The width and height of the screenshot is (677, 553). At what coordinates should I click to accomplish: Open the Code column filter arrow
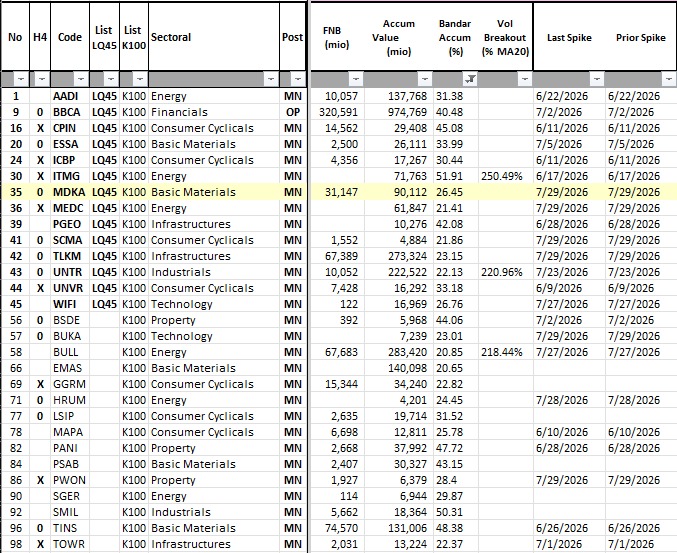pos(81,79)
